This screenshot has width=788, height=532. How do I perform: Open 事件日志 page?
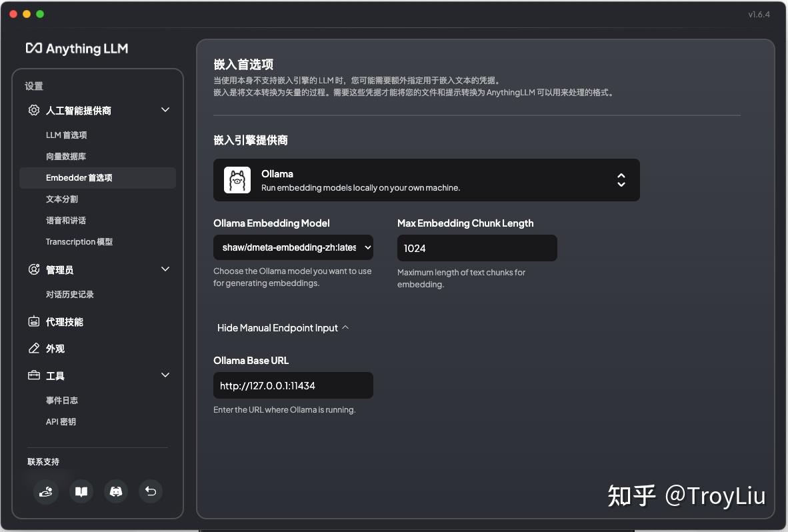coord(62,400)
